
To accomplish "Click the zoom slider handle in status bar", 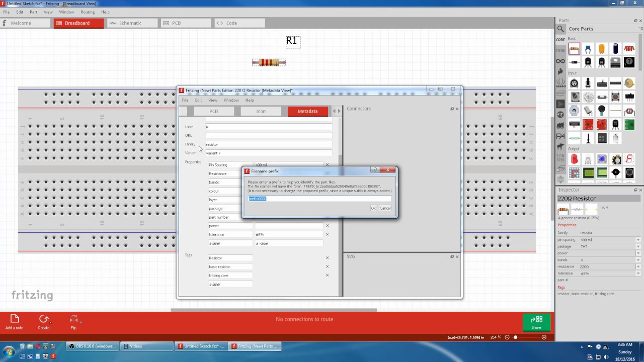I will tap(515, 337).
